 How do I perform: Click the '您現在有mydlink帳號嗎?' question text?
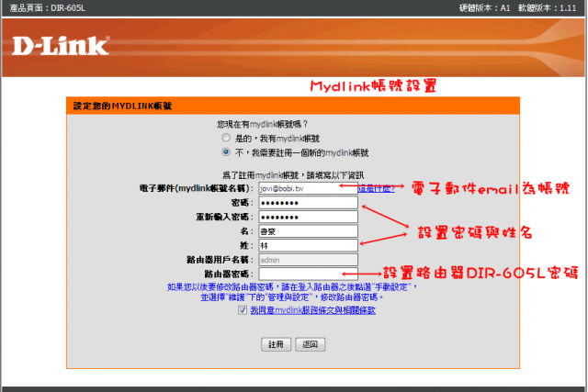click(262, 124)
